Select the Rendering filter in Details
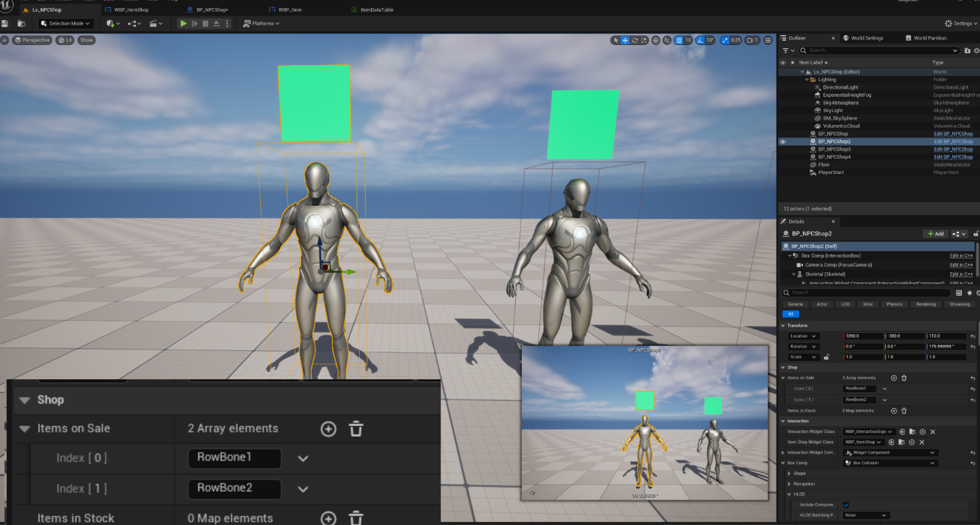Image resolution: width=980 pixels, height=525 pixels. point(926,304)
